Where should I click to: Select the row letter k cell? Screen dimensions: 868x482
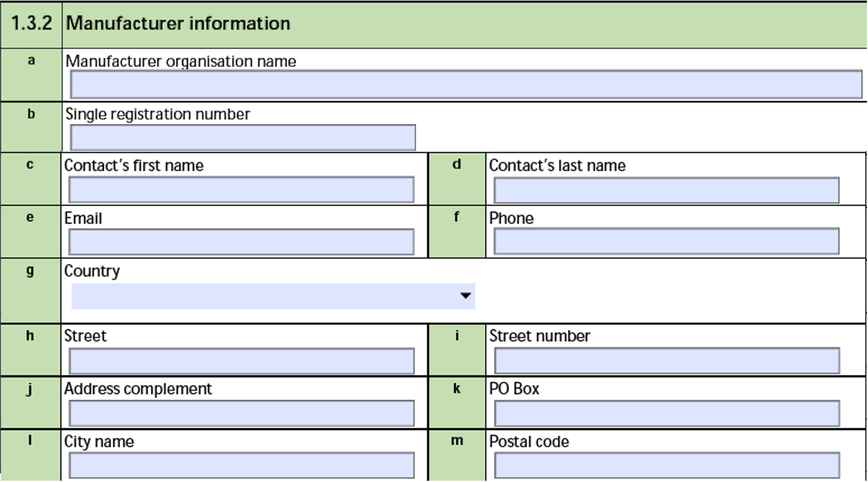coord(457,403)
